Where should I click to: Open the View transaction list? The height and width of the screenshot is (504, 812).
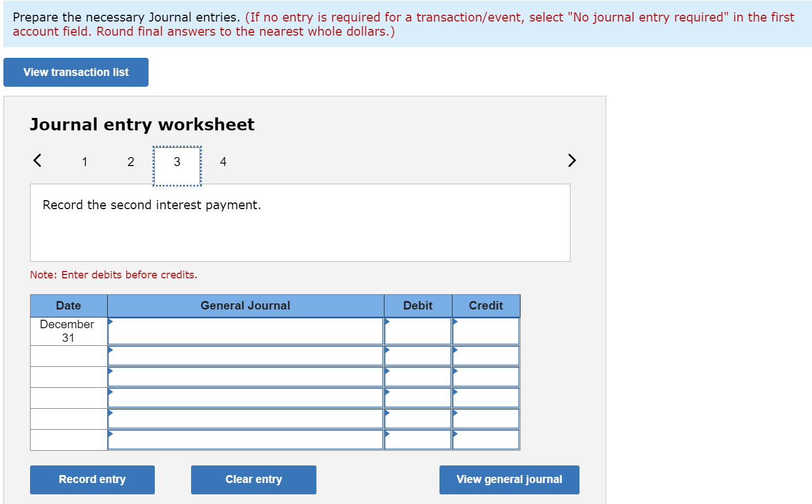(x=75, y=72)
